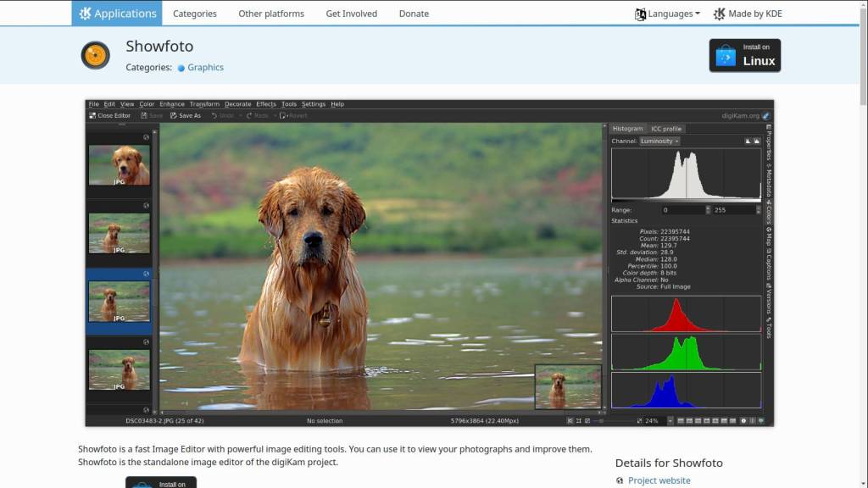
Task: Switch to the Histogram tab
Action: coord(627,129)
